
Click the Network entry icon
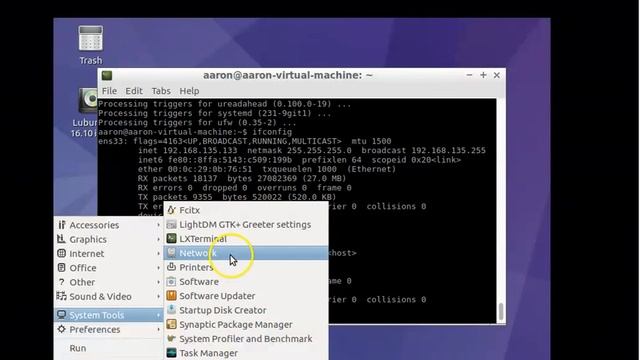pos(171,253)
